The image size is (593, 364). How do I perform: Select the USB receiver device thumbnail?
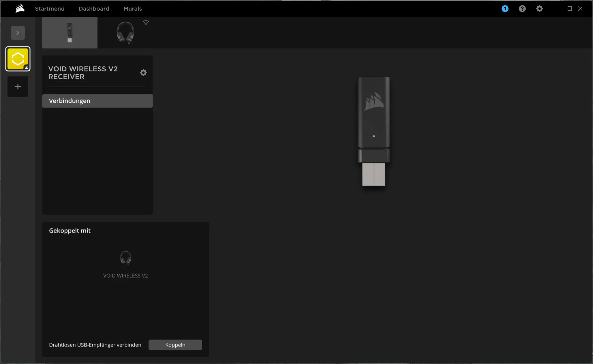[70, 33]
